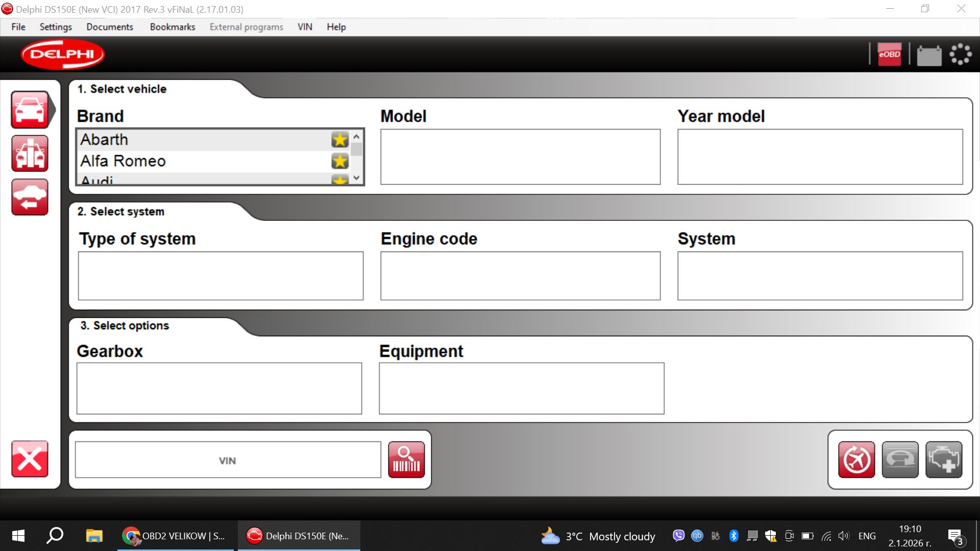Image resolution: width=980 pixels, height=551 pixels.
Task: Toggle favorite star for Audi
Action: [x=340, y=180]
